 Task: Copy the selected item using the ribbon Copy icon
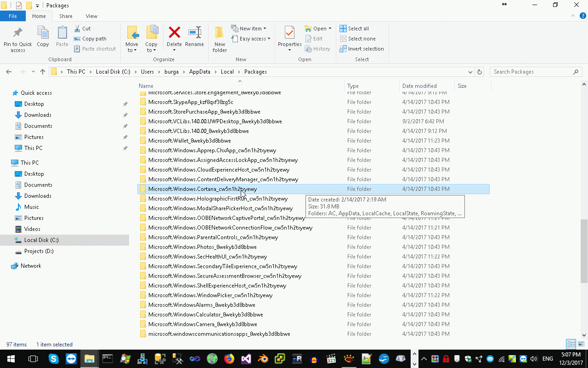click(x=43, y=36)
